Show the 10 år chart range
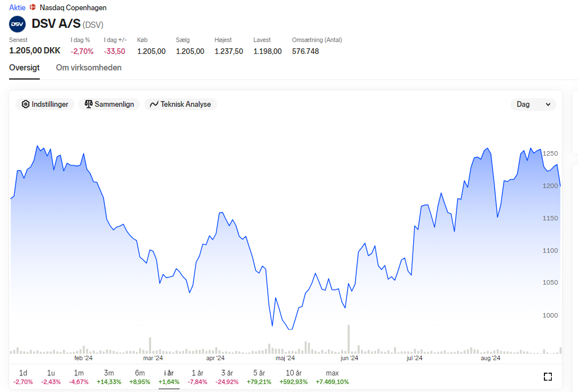The image size is (578, 392). (x=293, y=377)
